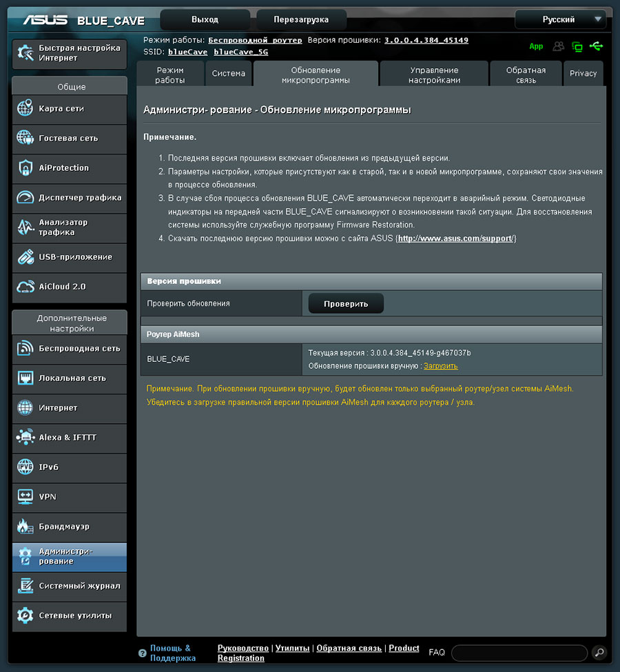Click the Administration gear icon
Screen dimensions: 620x672
coord(25,556)
